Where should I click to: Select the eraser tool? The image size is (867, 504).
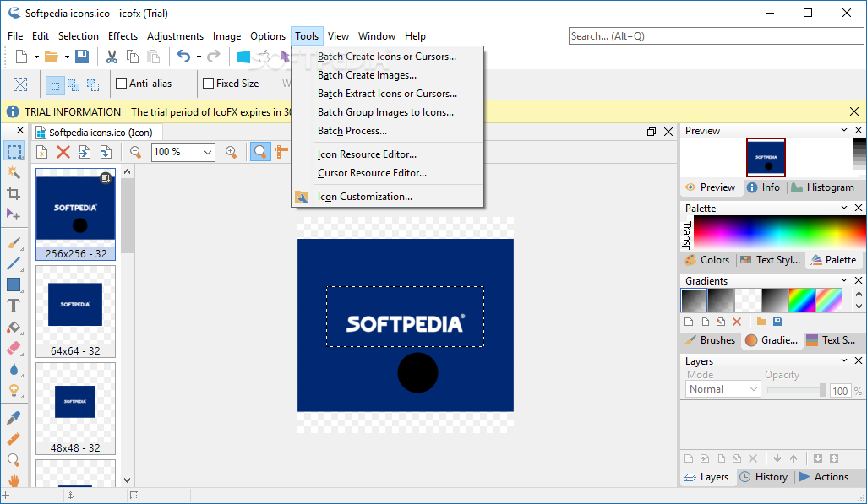[14, 348]
